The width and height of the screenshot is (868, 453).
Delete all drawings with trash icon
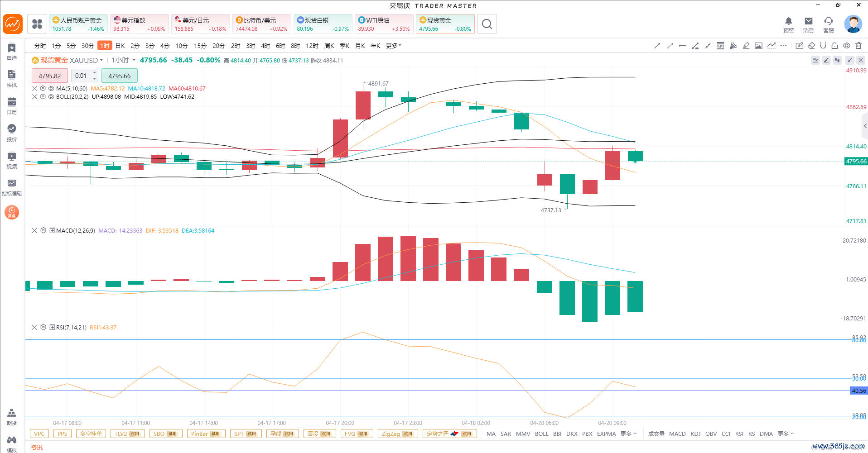click(858, 46)
